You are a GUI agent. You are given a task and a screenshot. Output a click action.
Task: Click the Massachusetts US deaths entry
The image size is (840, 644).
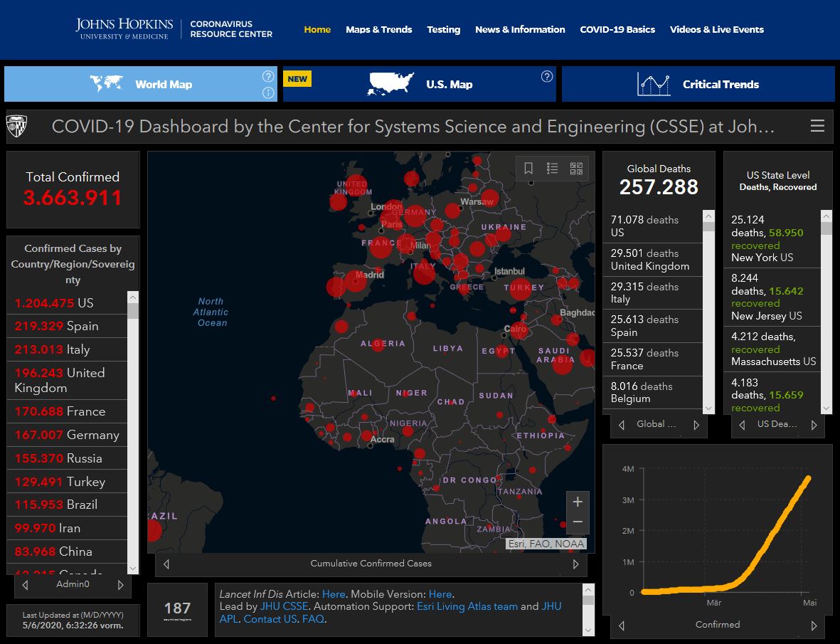[x=772, y=349]
